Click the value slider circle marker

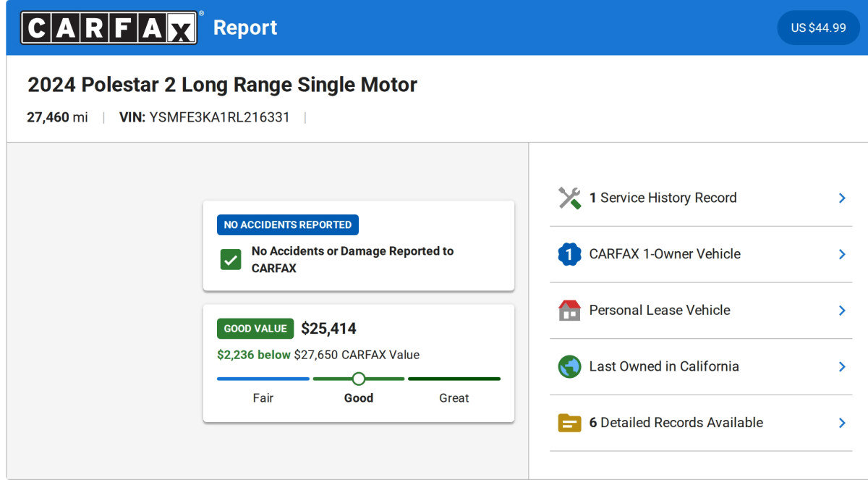pos(358,379)
